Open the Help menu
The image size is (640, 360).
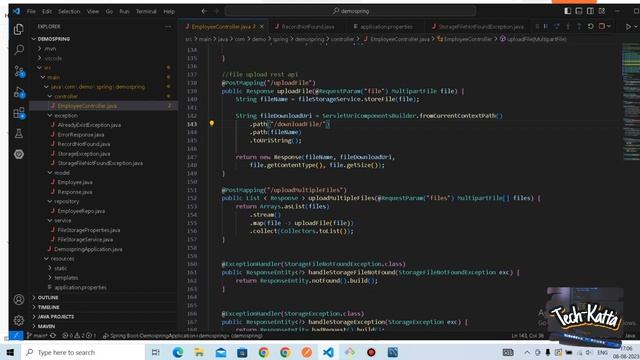point(169,11)
